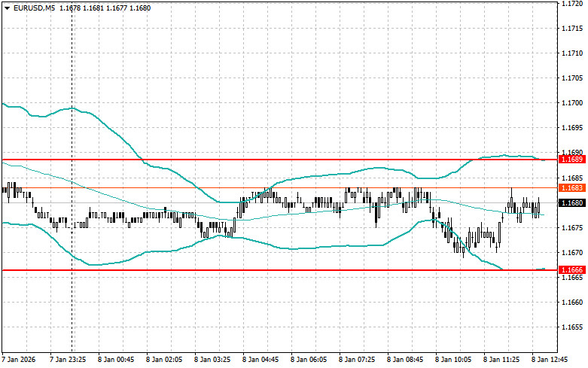
Task: Click the 1.1720 price axis value
Action: pyautogui.click(x=572, y=3)
